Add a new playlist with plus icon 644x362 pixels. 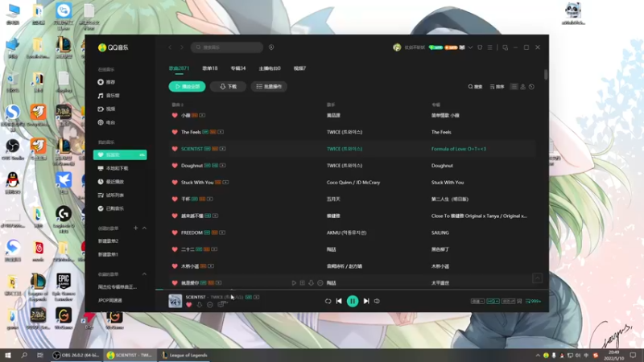coord(135,228)
